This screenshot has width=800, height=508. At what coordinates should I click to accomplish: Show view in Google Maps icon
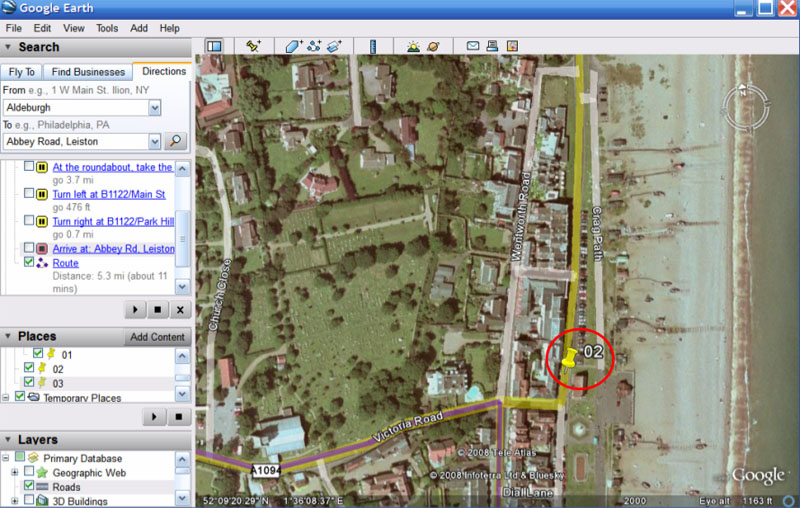512,46
